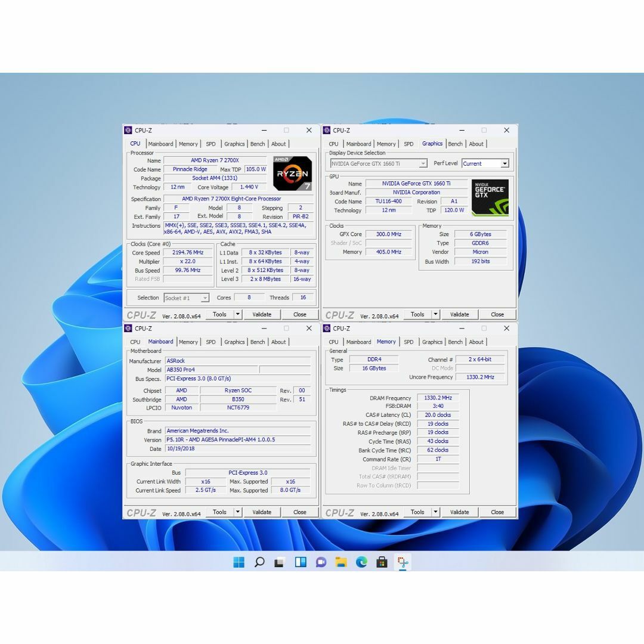Select Graphics tab in Mainboard window
Viewport: 644px width, 644px height.
coord(234,342)
